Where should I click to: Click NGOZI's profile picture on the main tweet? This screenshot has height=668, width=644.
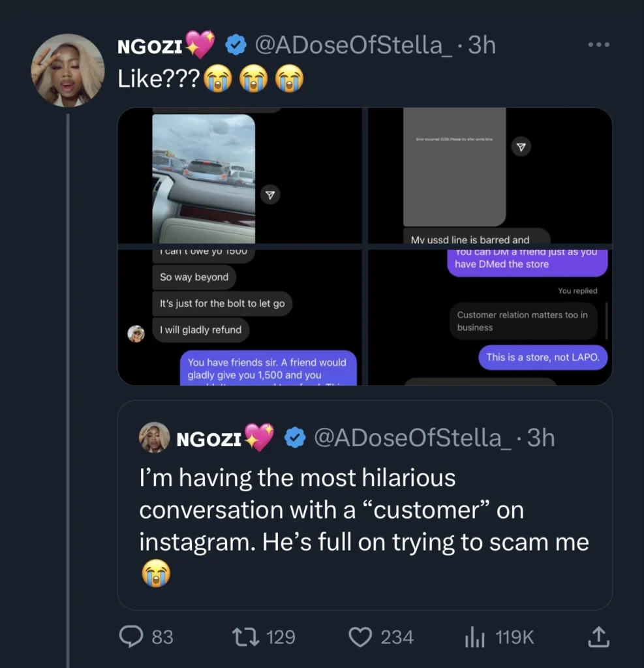(68, 70)
